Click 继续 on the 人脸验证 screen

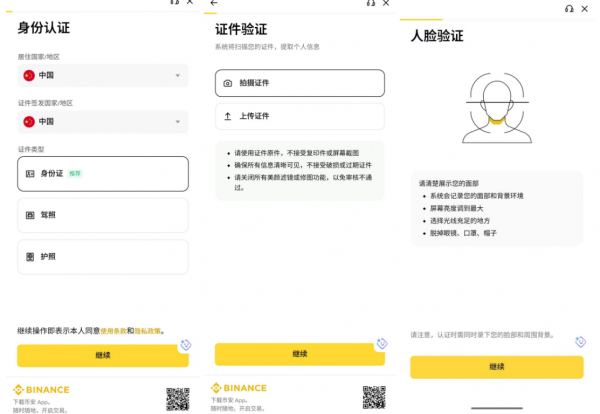pos(497,367)
